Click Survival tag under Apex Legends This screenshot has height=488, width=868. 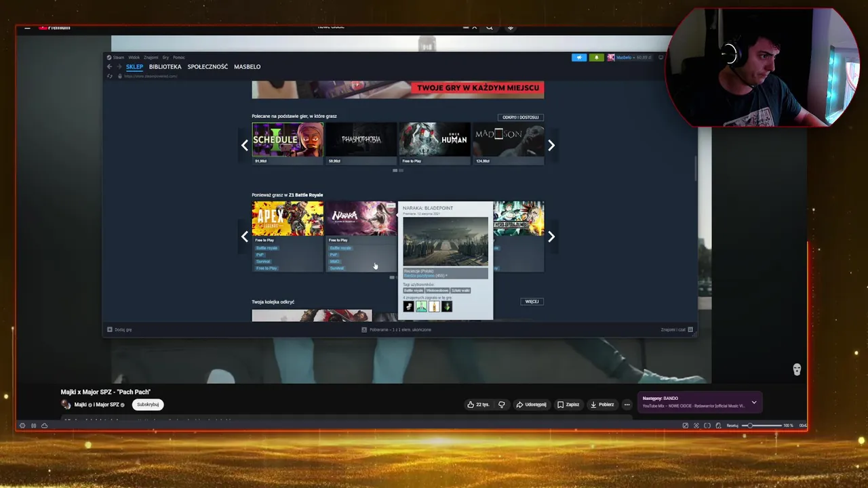coord(263,262)
